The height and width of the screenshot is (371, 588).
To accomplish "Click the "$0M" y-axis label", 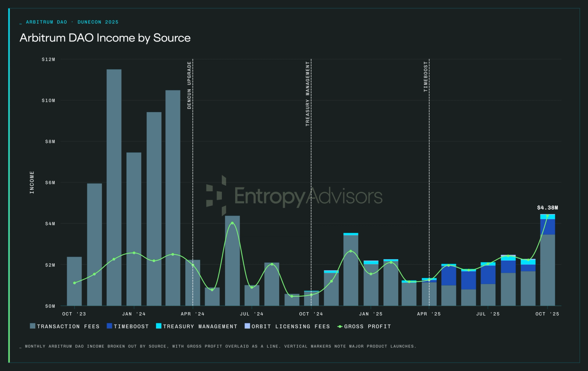I will (x=50, y=306).
